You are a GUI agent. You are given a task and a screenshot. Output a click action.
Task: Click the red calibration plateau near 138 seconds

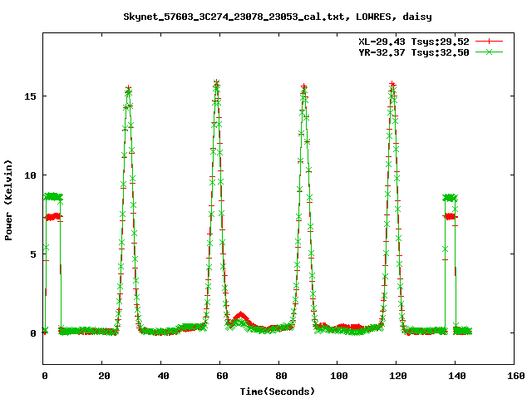(x=451, y=216)
